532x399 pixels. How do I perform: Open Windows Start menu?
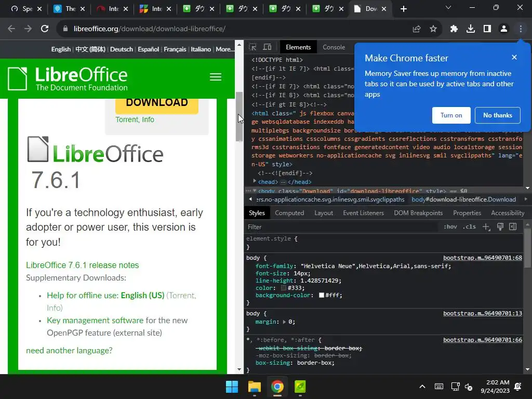tap(232, 387)
